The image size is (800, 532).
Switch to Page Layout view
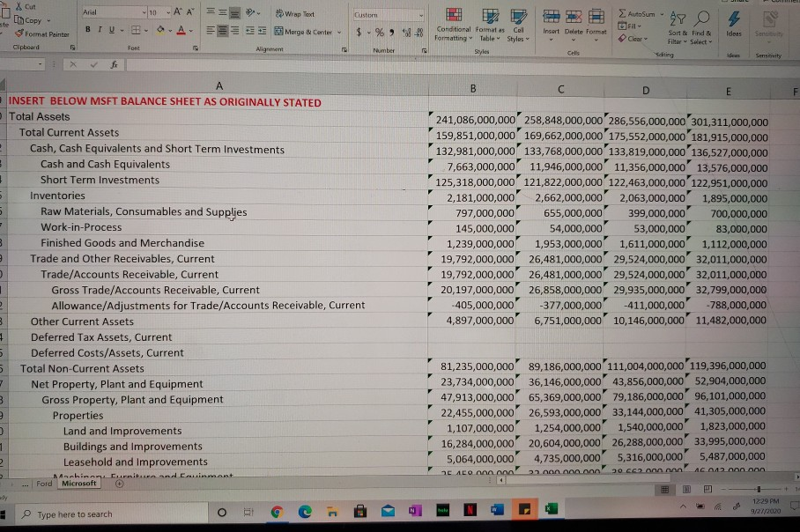686,490
